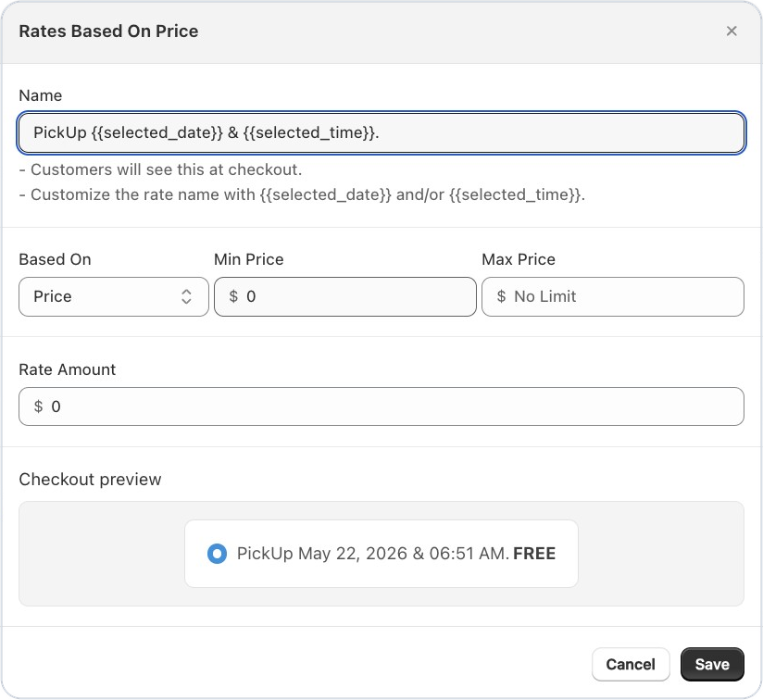The width and height of the screenshot is (763, 700).
Task: Click the 'Customize the rate name' hint text
Action: 302,194
